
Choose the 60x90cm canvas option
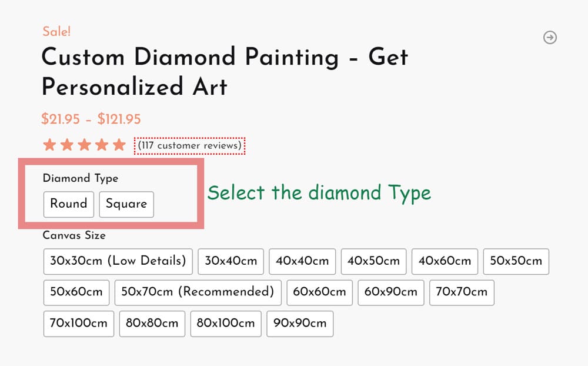[x=390, y=292]
